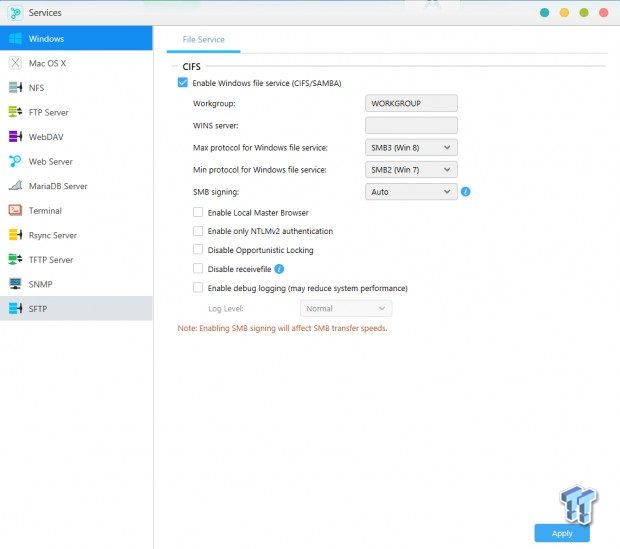This screenshot has height=549, width=620.
Task: Uncheck Enable Windows file service (CIFS/SAMBA)
Action: [183, 83]
